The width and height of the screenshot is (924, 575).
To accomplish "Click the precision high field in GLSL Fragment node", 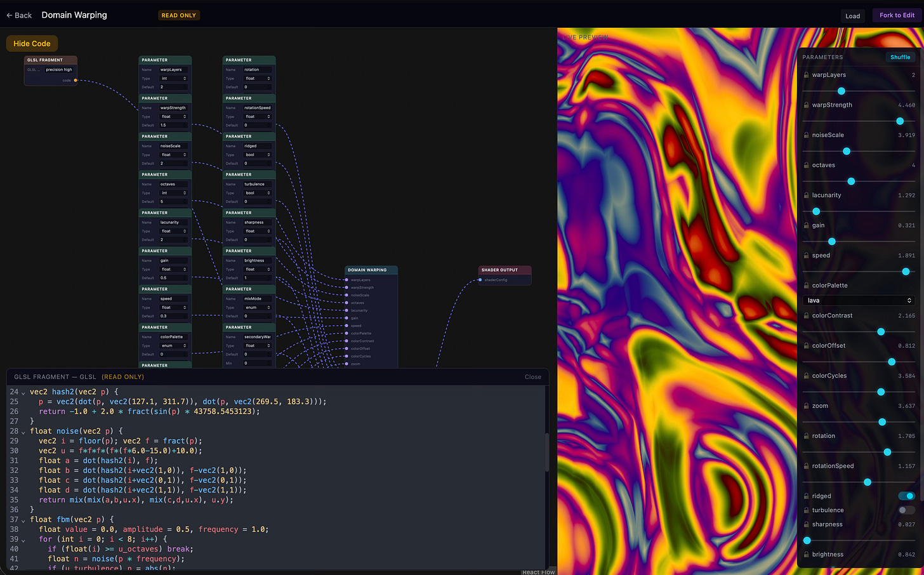I will click(x=59, y=70).
